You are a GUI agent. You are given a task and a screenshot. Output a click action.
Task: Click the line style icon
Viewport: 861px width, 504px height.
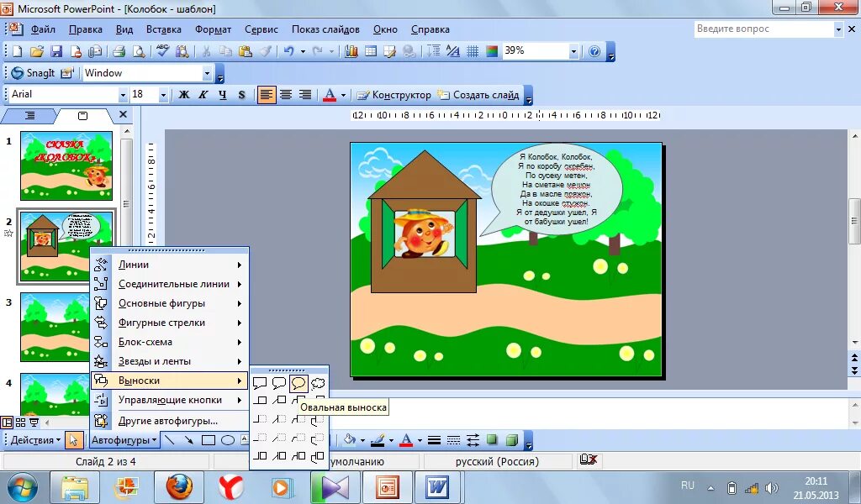click(434, 440)
